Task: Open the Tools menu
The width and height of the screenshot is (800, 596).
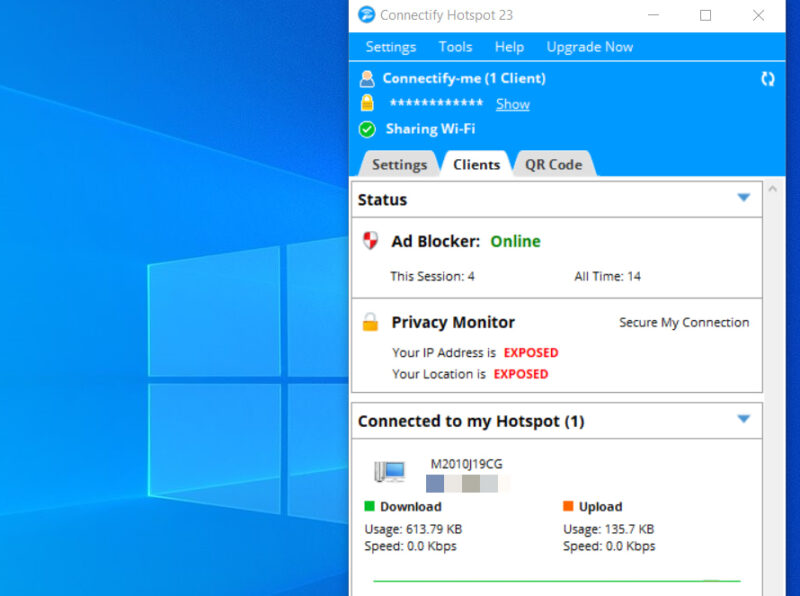Action: point(455,47)
